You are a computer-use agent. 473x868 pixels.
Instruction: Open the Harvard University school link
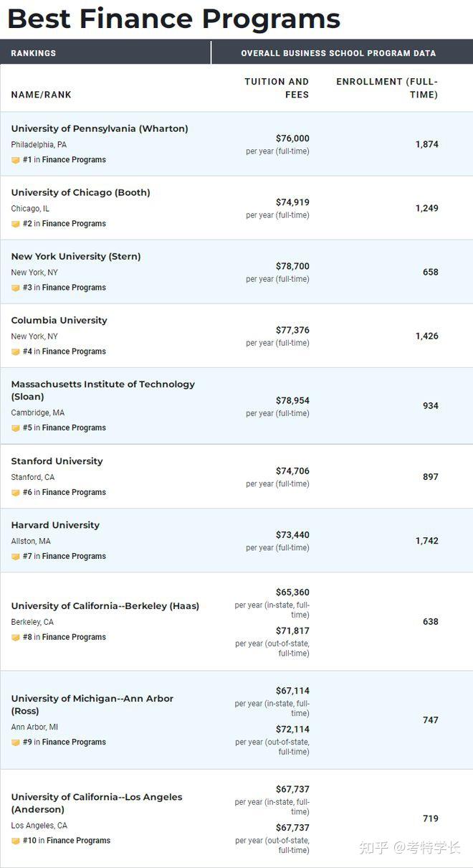(x=55, y=525)
